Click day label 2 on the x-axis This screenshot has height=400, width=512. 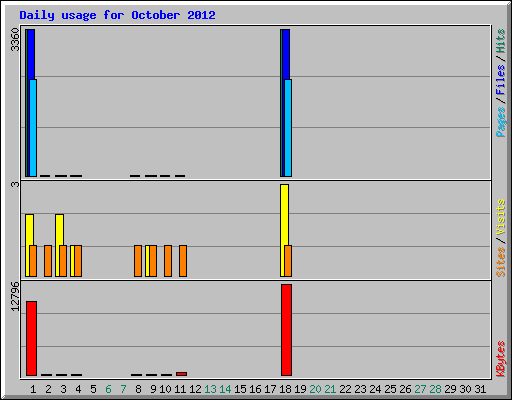[48, 389]
